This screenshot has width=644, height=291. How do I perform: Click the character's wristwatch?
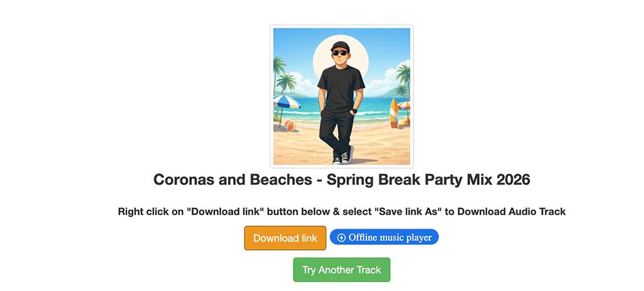[x=354, y=111]
